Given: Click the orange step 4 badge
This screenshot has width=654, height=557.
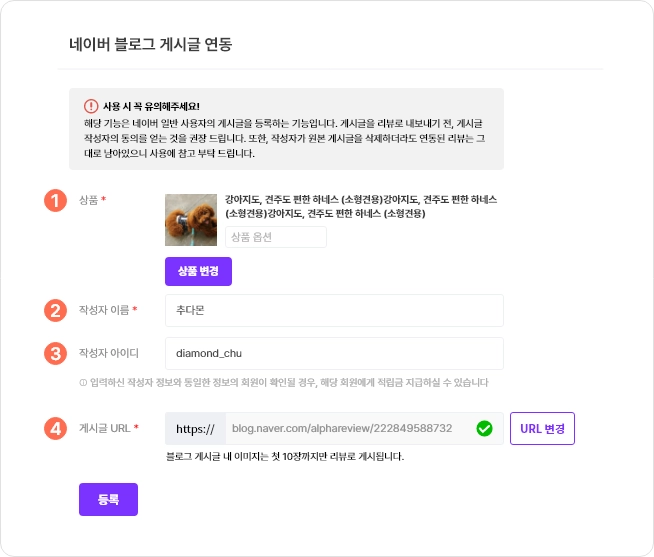Looking at the screenshot, I should 55,428.
